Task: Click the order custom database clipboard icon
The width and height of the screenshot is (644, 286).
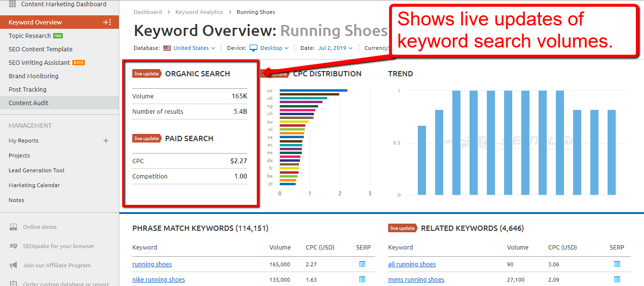Action: pyautogui.click(x=13, y=283)
